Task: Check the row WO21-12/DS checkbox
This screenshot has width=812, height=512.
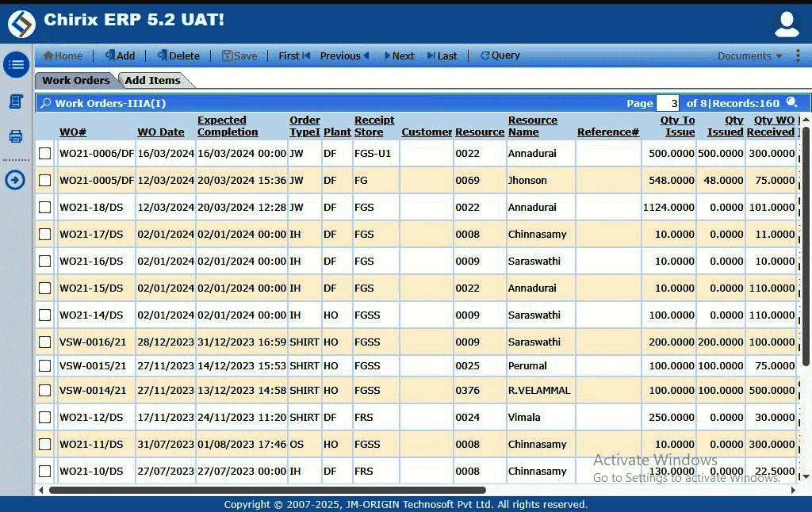Action: point(45,417)
